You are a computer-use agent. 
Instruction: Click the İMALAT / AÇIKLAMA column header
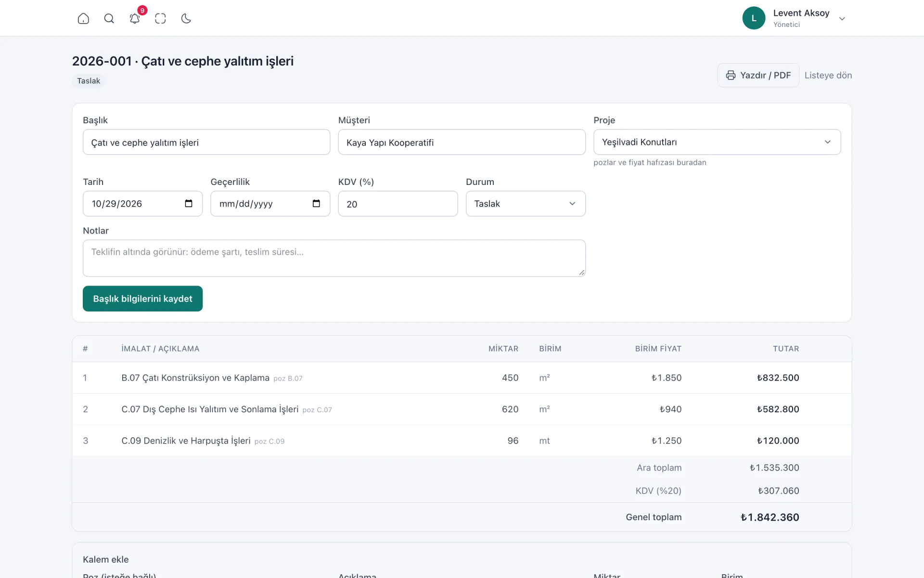point(160,349)
